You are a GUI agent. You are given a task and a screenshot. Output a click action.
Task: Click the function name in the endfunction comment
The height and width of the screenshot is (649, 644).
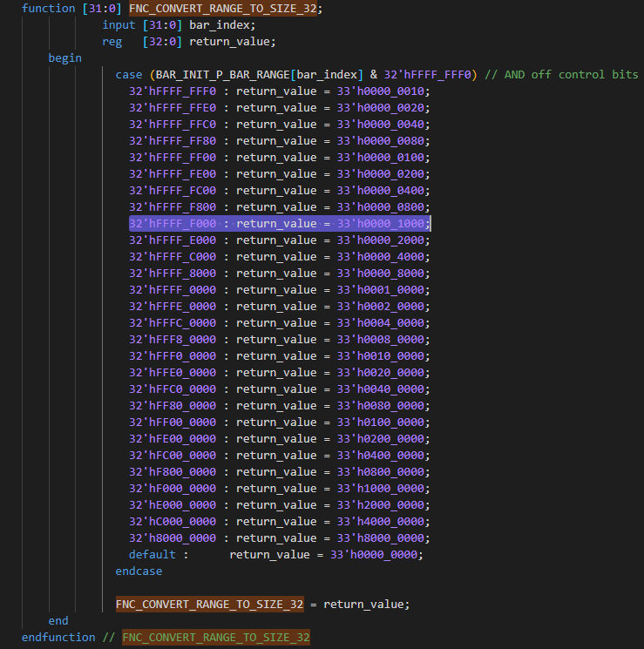pyautogui.click(x=216, y=637)
